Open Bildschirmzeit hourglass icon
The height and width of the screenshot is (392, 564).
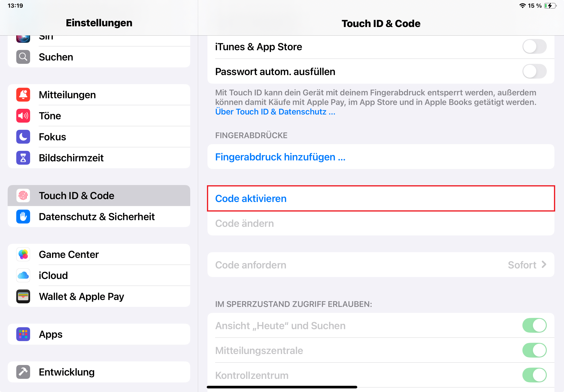point(23,158)
